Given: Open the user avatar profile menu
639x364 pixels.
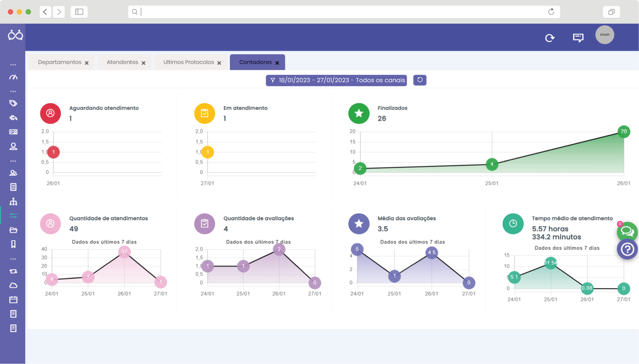Looking at the screenshot, I should click(605, 35).
